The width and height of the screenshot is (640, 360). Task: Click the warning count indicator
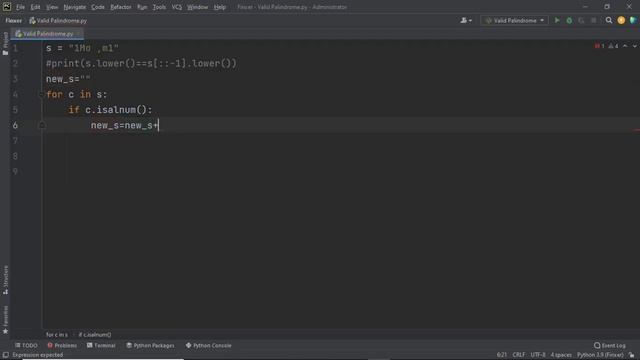613,46
